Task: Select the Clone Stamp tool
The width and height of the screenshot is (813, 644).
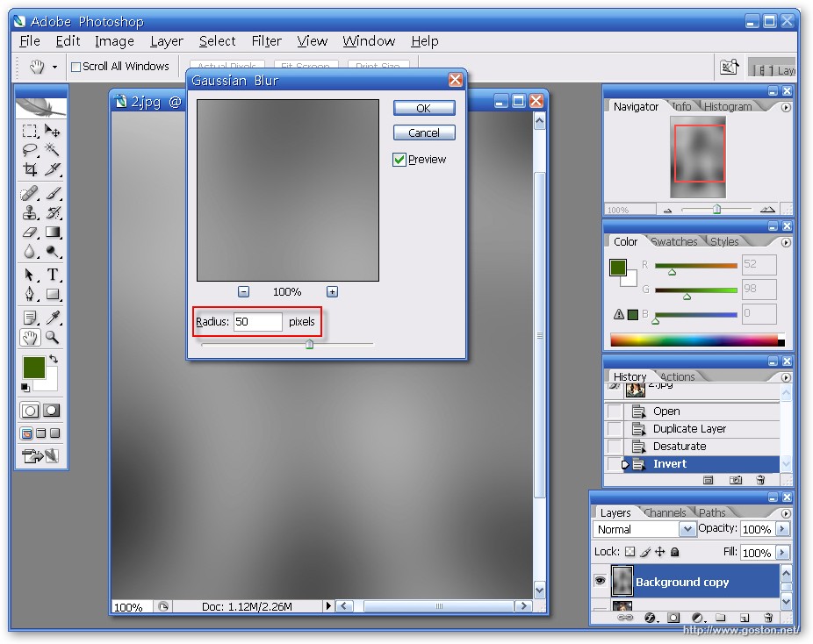Action: 30,212
